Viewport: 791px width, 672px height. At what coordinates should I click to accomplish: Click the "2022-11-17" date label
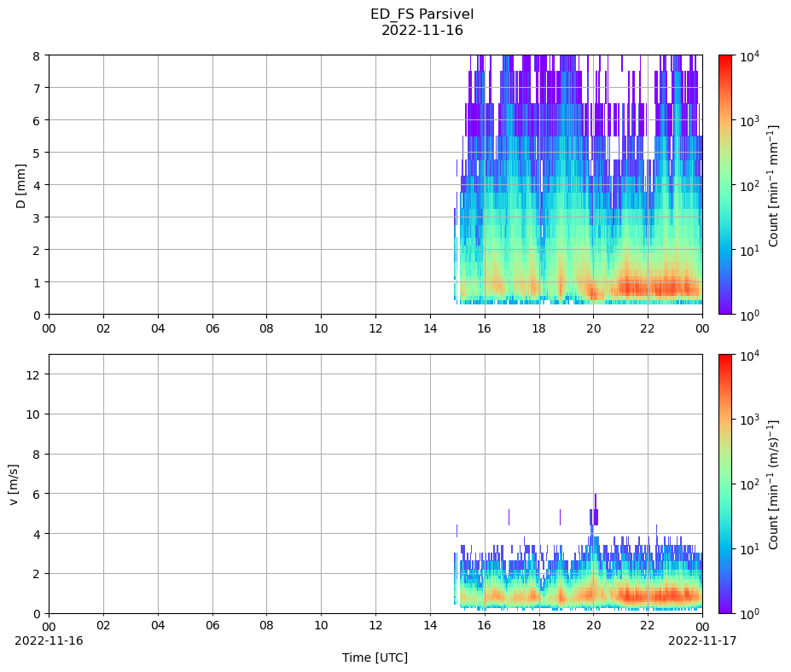click(x=702, y=640)
